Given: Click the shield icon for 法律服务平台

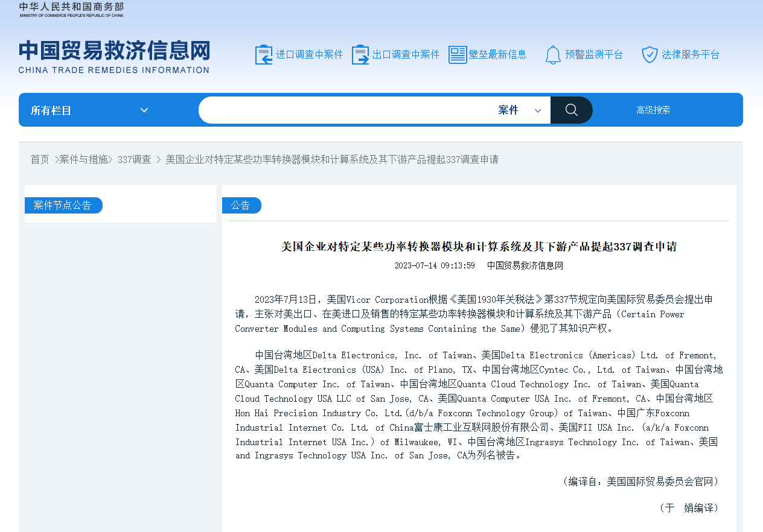Looking at the screenshot, I should click(650, 55).
